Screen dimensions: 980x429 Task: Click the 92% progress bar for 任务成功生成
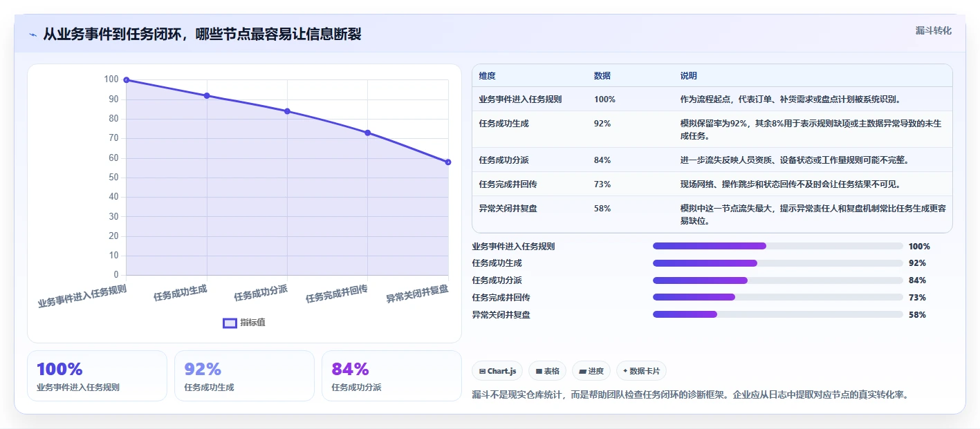778,263
